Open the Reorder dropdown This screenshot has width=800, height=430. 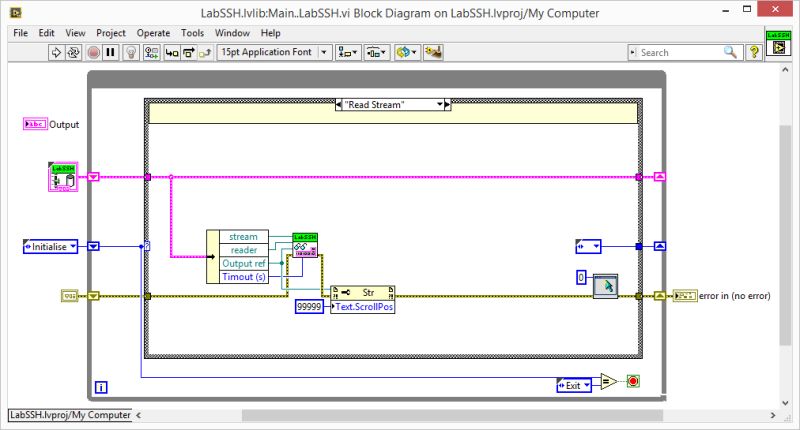pyautogui.click(x=407, y=52)
